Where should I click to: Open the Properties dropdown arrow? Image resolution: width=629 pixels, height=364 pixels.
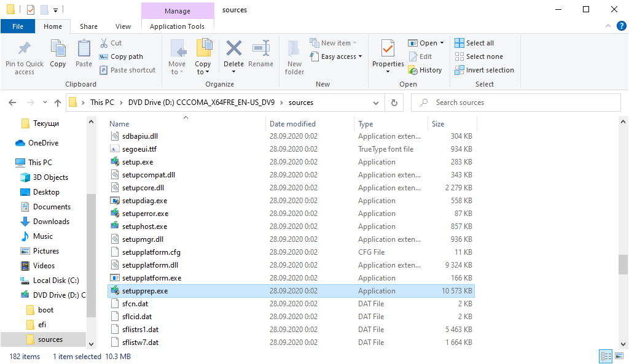pyautogui.click(x=388, y=72)
